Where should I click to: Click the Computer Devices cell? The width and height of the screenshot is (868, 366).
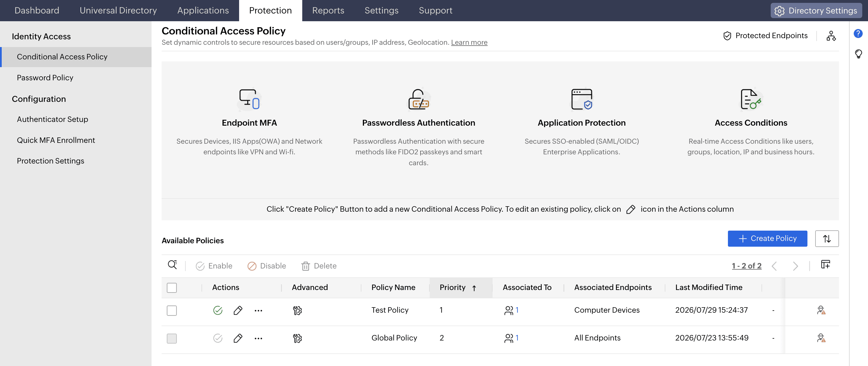[x=607, y=310]
